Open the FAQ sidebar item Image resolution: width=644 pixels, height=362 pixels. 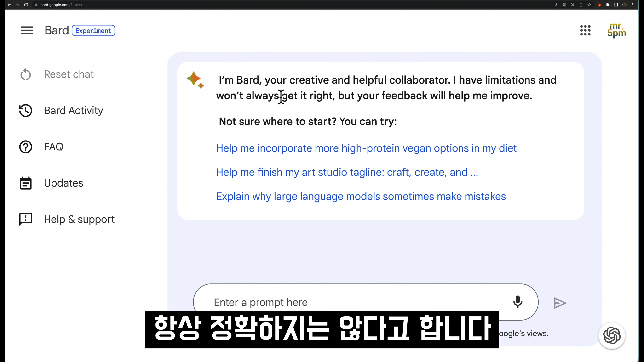[53, 147]
